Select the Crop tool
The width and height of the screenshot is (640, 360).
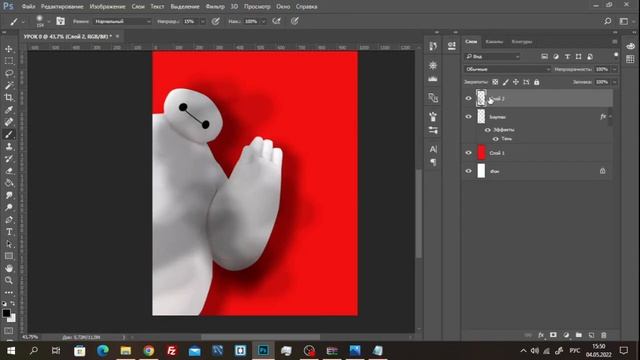tap(9, 98)
